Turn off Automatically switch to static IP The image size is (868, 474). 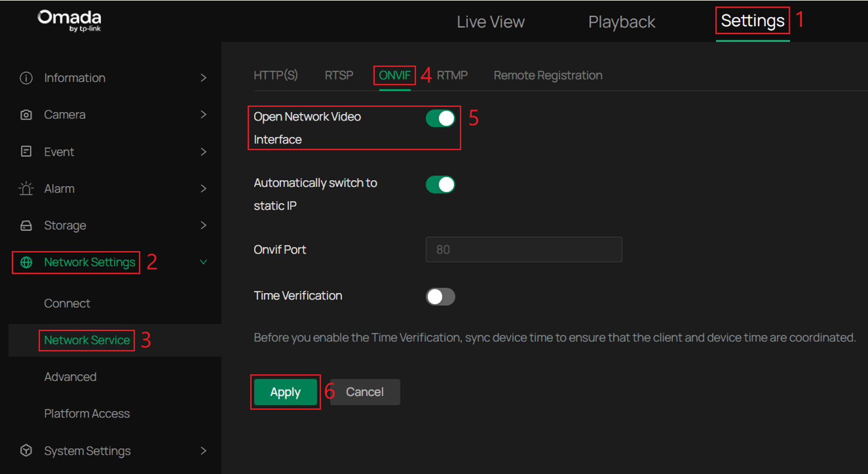pos(440,185)
